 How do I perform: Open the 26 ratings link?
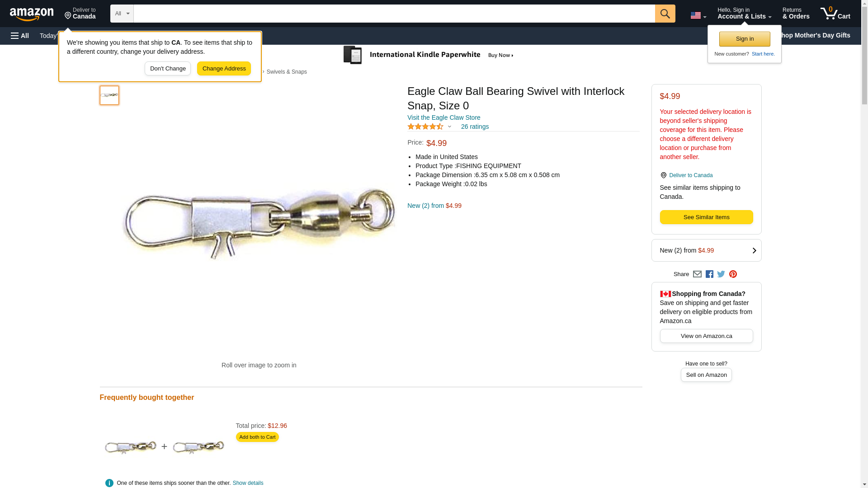(x=475, y=127)
